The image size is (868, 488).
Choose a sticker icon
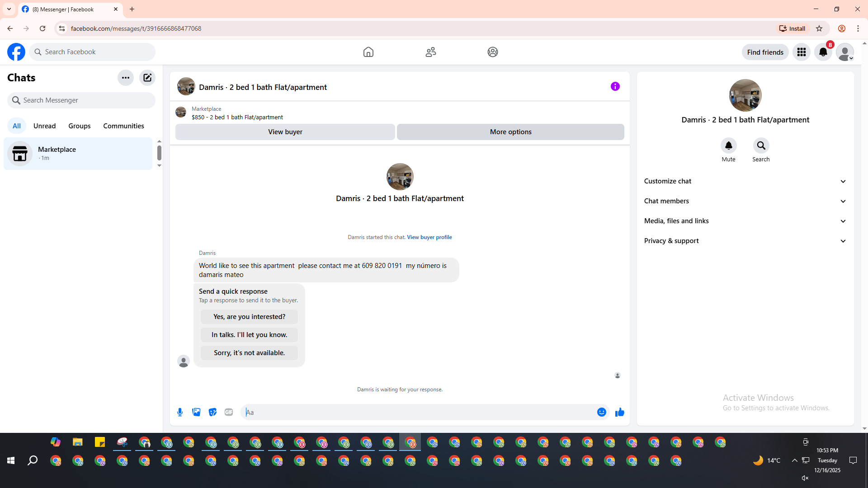coord(212,412)
